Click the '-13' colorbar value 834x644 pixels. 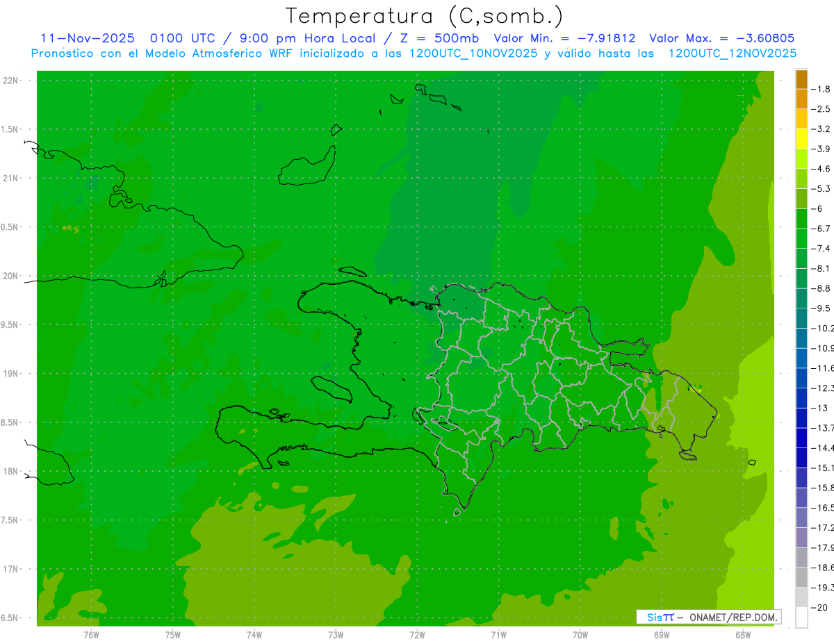tap(820, 408)
